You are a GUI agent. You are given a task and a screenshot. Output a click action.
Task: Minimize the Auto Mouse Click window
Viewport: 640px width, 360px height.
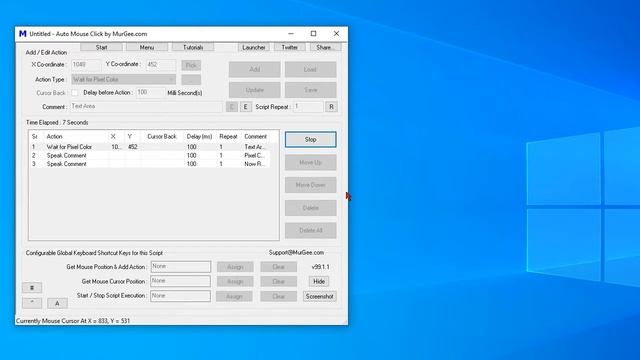[x=291, y=34]
